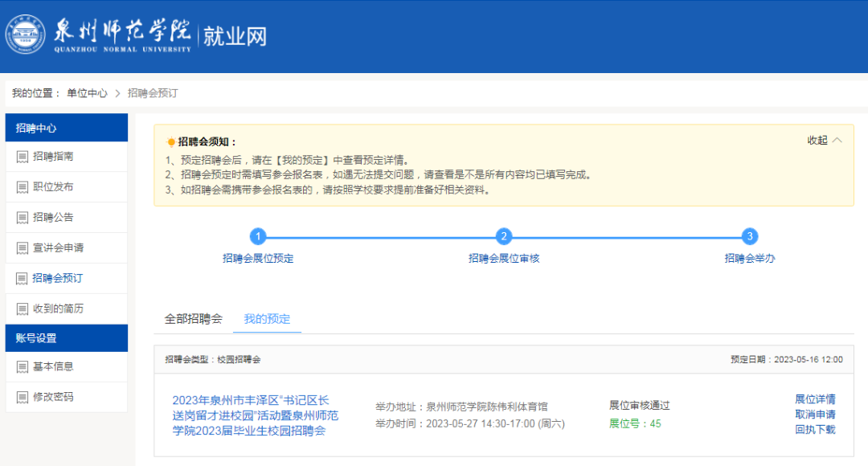Click the icon beside 招聘指南
Viewport: 868px width, 466px height.
coord(23,157)
